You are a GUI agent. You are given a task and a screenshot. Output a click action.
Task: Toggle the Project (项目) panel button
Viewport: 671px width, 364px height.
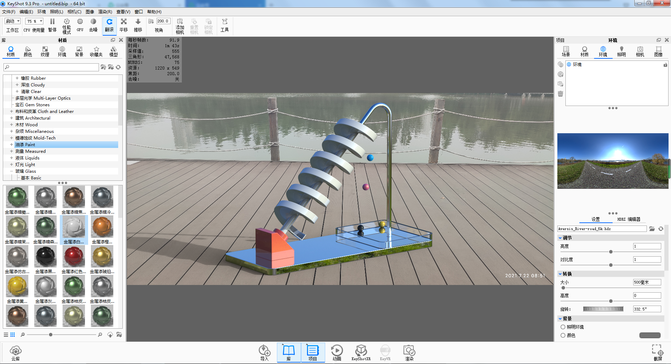[x=313, y=353]
